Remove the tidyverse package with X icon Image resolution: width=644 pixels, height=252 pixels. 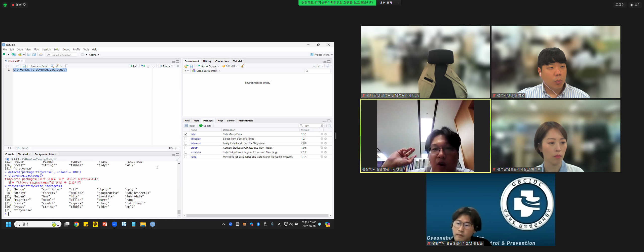pyautogui.click(x=325, y=143)
